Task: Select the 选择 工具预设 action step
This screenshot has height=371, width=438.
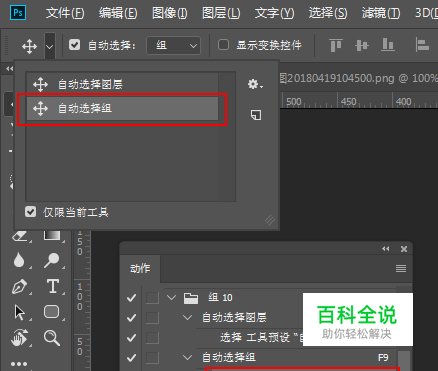Action: coord(261,338)
